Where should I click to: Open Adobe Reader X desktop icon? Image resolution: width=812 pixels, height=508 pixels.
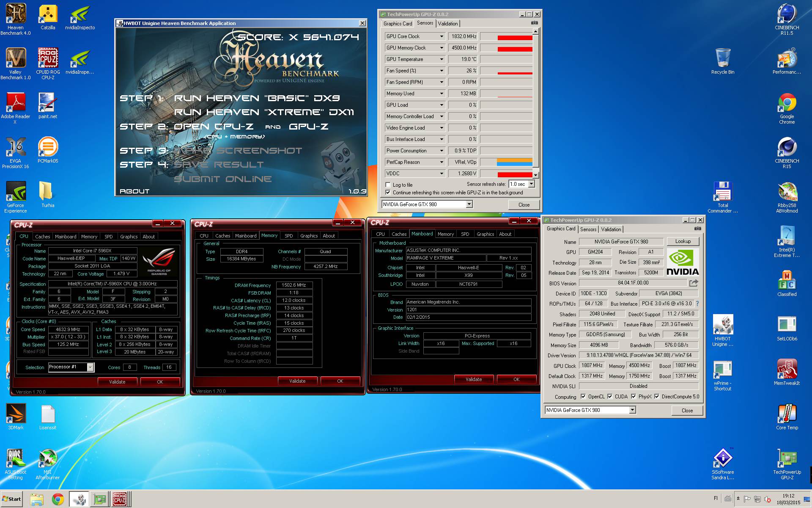click(x=16, y=108)
